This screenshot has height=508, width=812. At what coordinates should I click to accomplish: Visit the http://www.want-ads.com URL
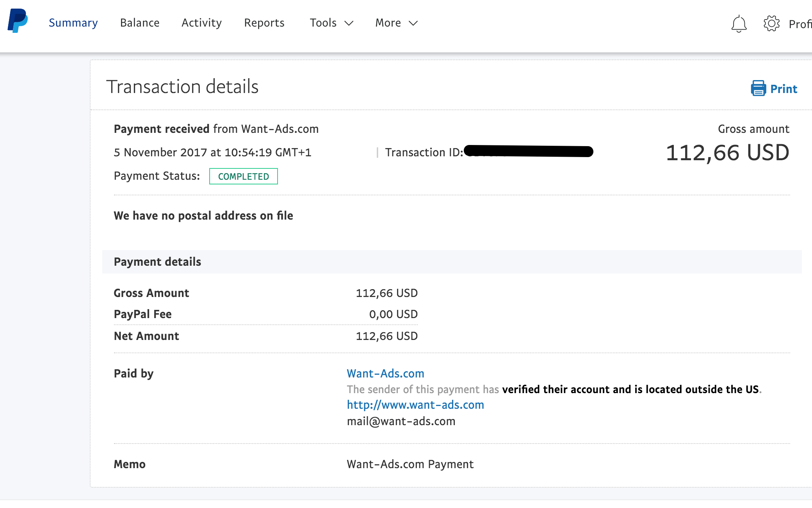(415, 405)
